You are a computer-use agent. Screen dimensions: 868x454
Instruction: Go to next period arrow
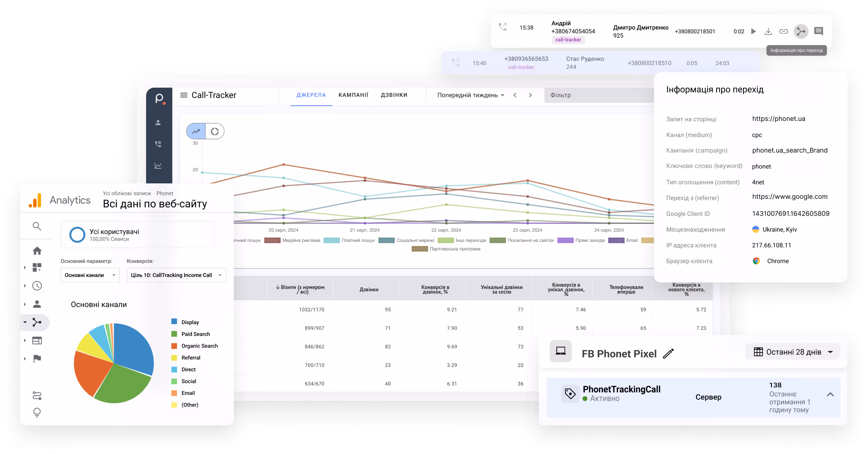(530, 95)
